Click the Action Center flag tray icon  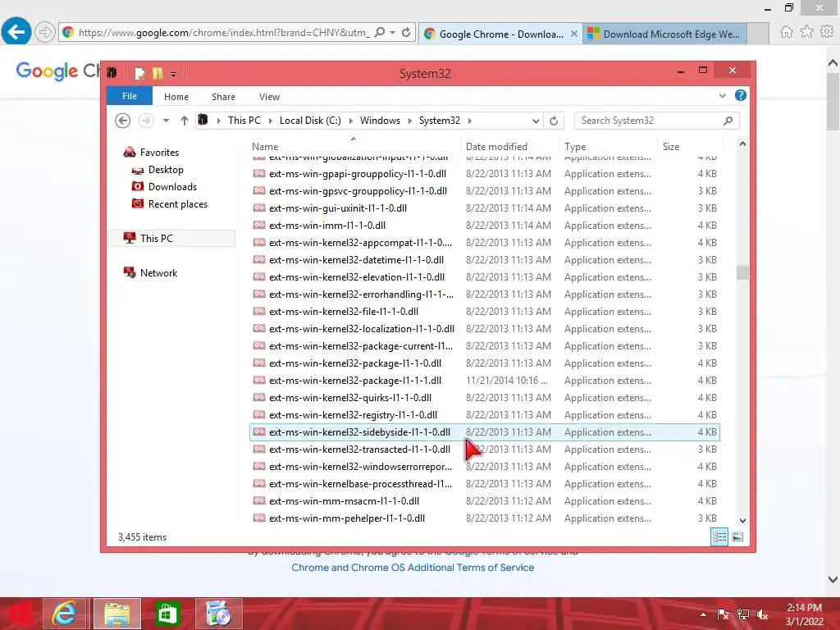[723, 614]
